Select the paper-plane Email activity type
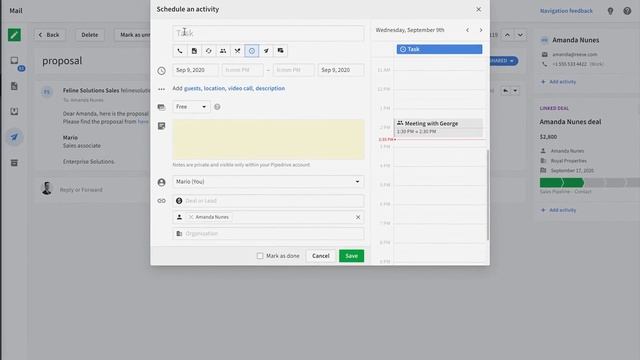640x360 pixels. (x=266, y=51)
